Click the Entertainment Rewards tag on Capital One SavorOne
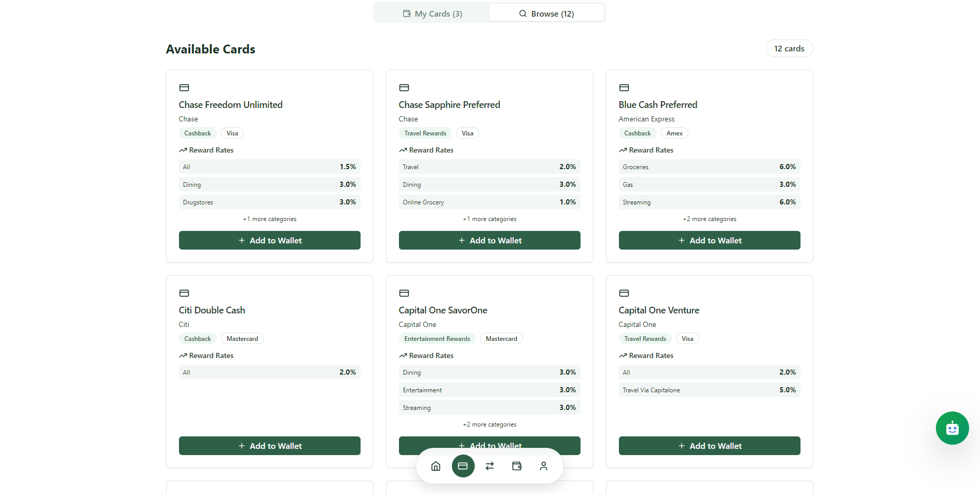Viewport: 980px width, 494px height. pyautogui.click(x=437, y=339)
